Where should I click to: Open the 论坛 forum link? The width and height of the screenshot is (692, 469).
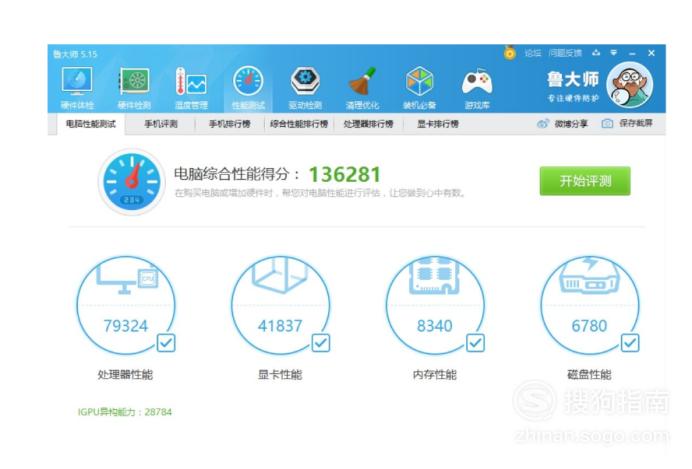coord(533,53)
